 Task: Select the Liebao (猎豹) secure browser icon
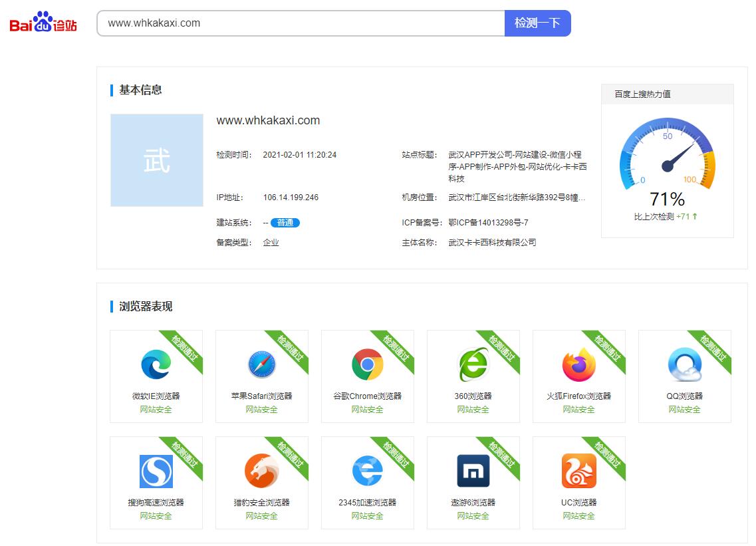(262, 471)
